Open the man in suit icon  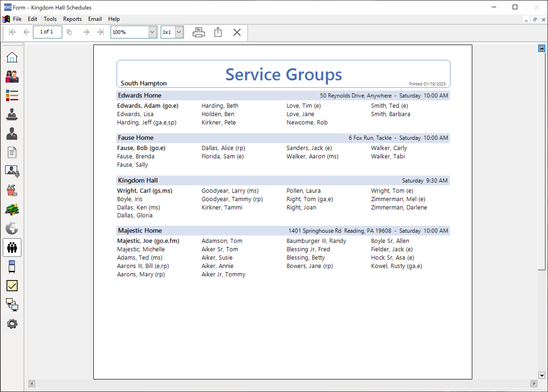pos(12,134)
